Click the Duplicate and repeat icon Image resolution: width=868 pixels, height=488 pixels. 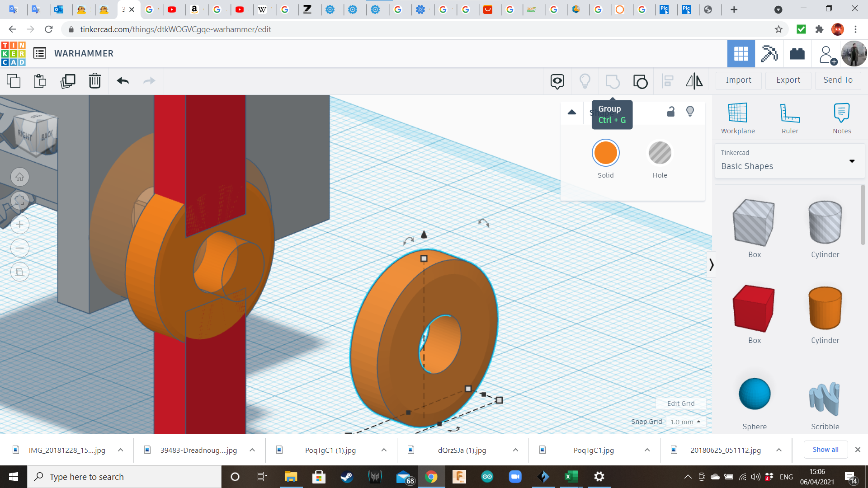(x=68, y=81)
